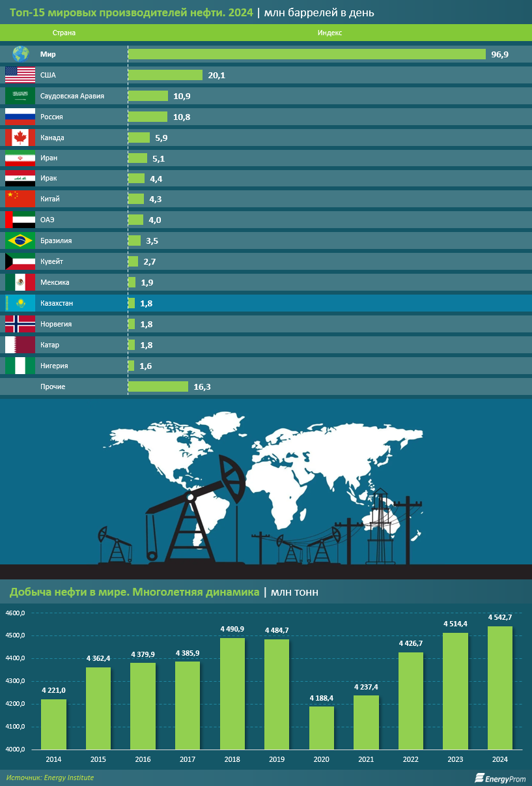Click the Norway flag icon
The height and width of the screenshot is (786, 532).
[20, 324]
